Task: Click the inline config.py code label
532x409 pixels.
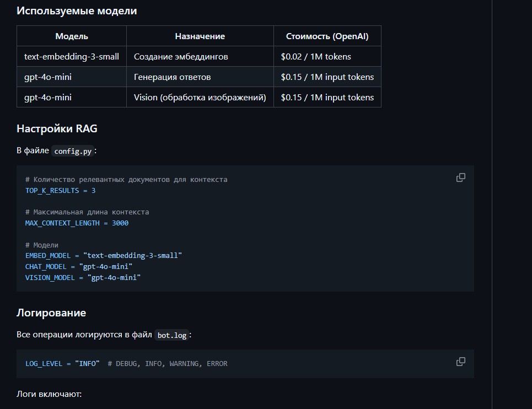Action: point(73,152)
